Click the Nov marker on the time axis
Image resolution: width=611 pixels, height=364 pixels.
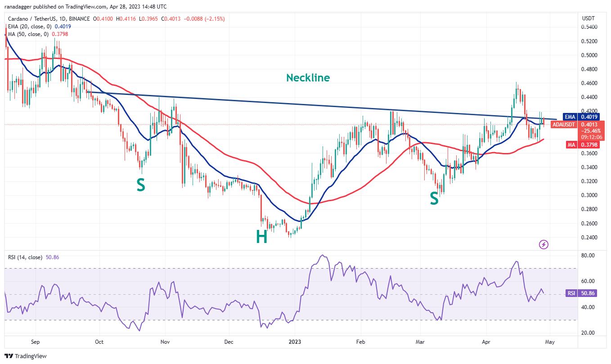pos(165,342)
